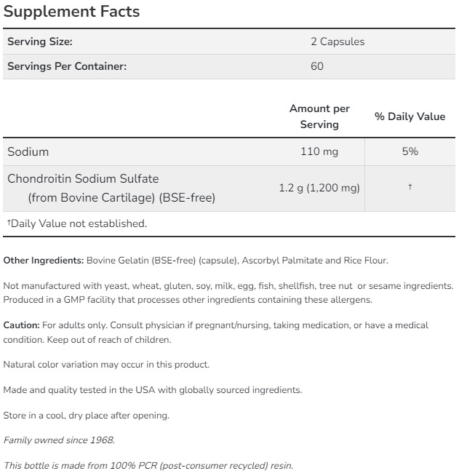
Task: Select the Sodium row label
Action: click(28, 151)
